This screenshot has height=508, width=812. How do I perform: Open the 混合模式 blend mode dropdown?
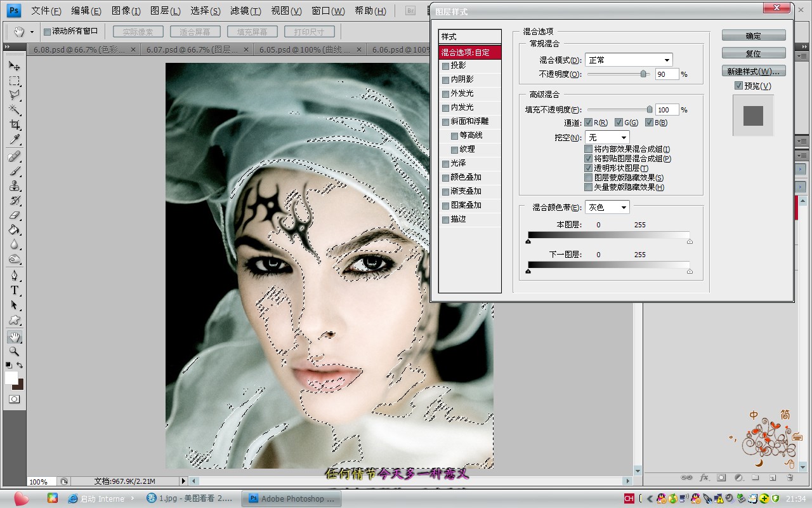629,60
